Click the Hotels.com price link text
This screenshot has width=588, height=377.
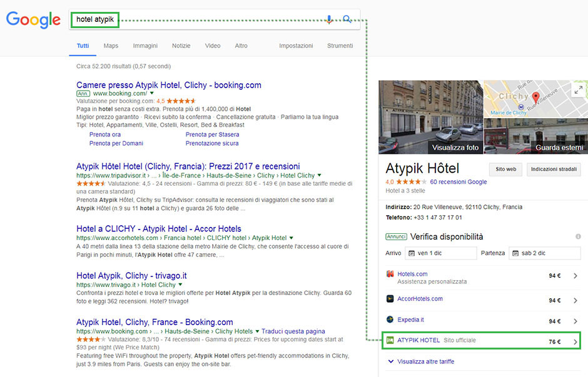(x=412, y=274)
